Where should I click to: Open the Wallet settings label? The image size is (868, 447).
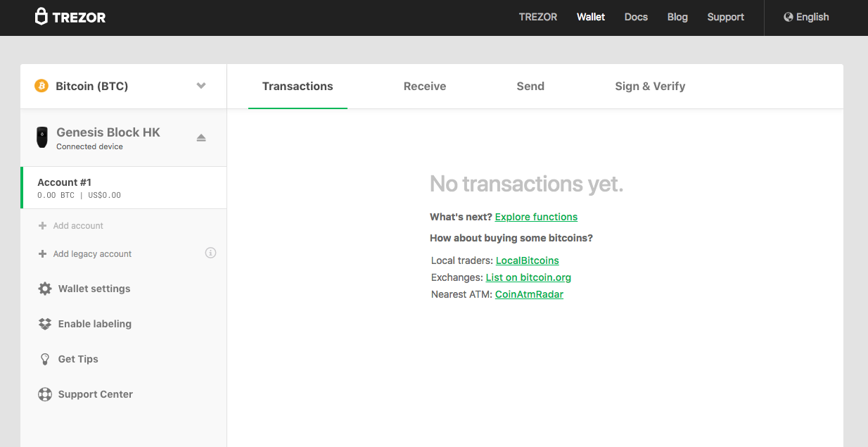[94, 289]
